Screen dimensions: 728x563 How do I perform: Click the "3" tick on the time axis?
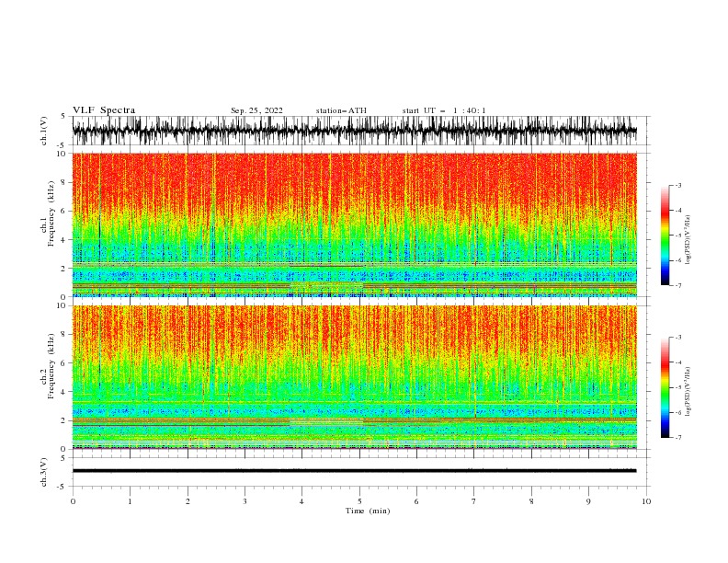point(245,501)
